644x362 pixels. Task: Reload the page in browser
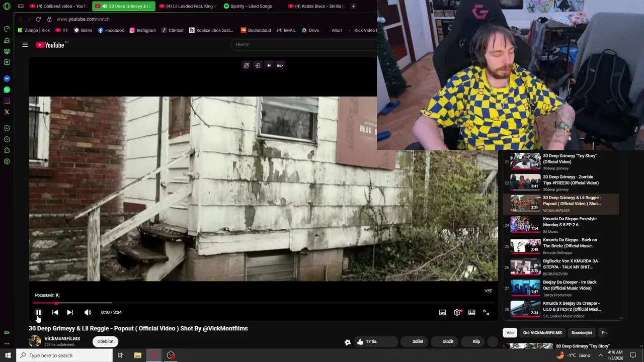tap(38, 19)
